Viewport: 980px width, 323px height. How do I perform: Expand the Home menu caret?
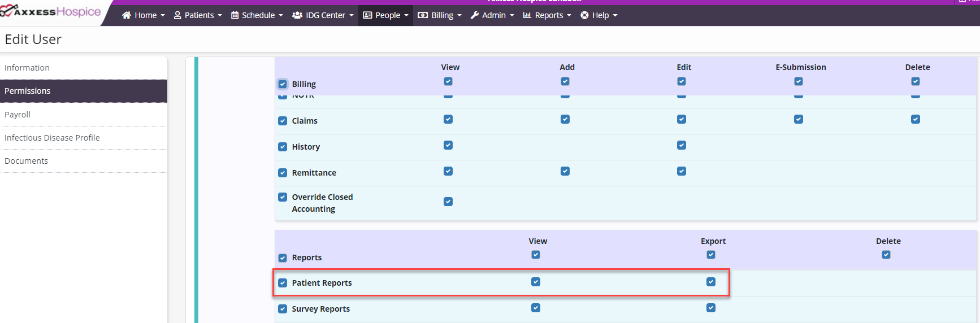[163, 15]
